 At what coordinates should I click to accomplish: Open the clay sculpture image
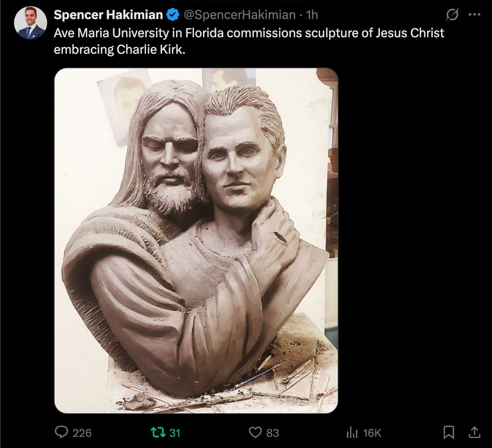pyautogui.click(x=196, y=240)
